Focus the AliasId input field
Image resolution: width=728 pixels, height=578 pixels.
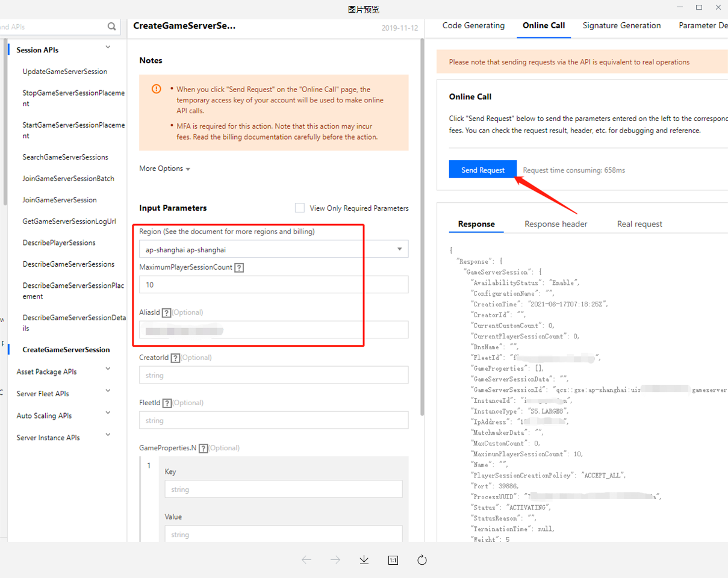pyautogui.click(x=273, y=330)
